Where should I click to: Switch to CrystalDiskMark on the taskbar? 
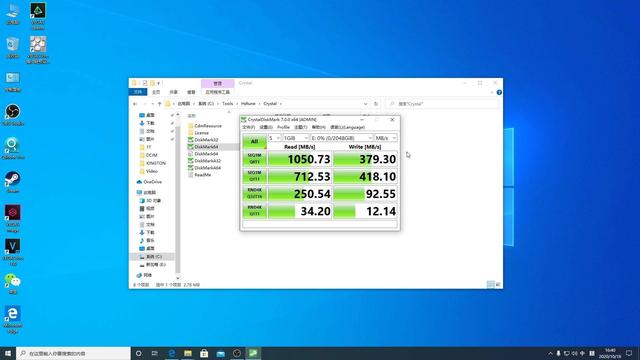[253, 353]
